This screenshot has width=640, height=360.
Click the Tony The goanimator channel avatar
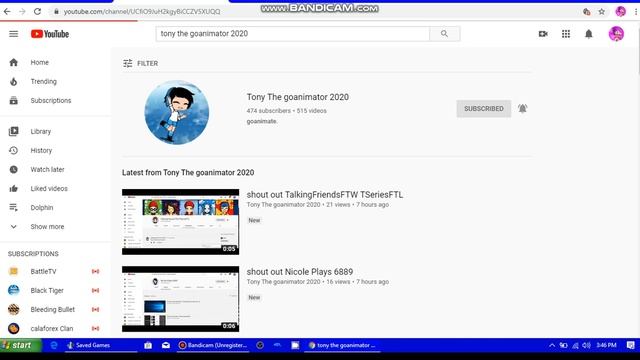click(177, 112)
